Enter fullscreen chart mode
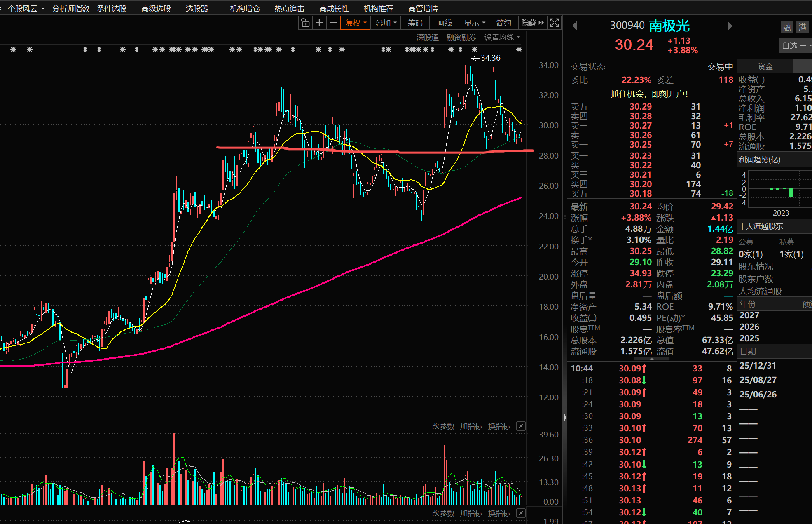812x524 pixels. pos(555,23)
